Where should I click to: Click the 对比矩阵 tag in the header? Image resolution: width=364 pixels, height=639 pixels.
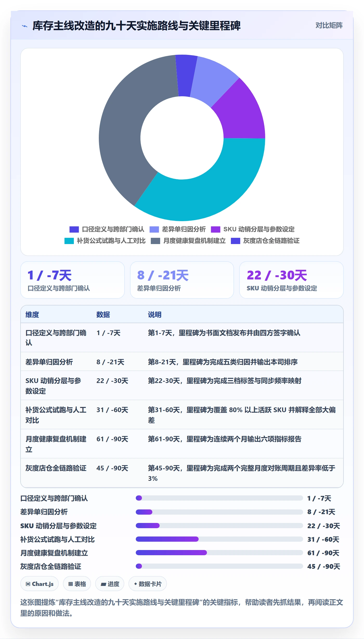tap(329, 25)
